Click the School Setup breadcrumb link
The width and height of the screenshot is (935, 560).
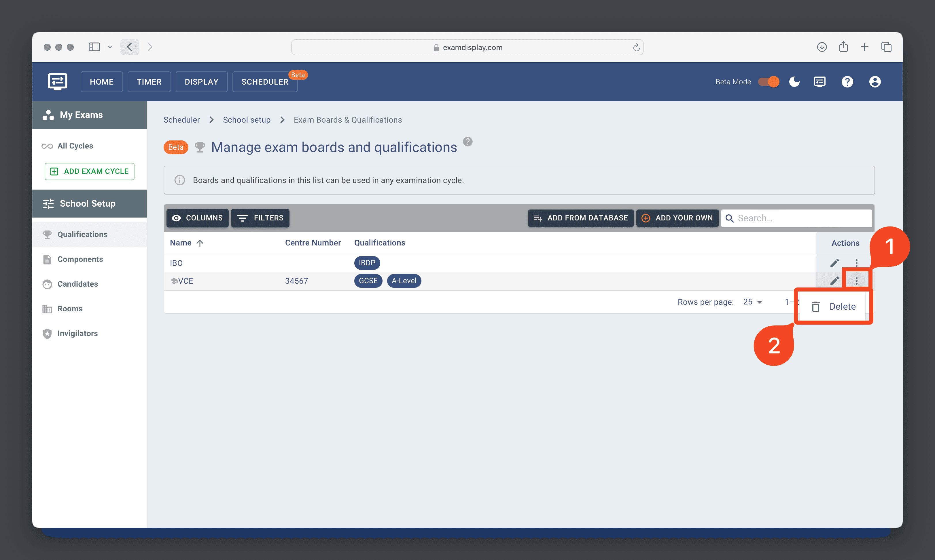(246, 119)
